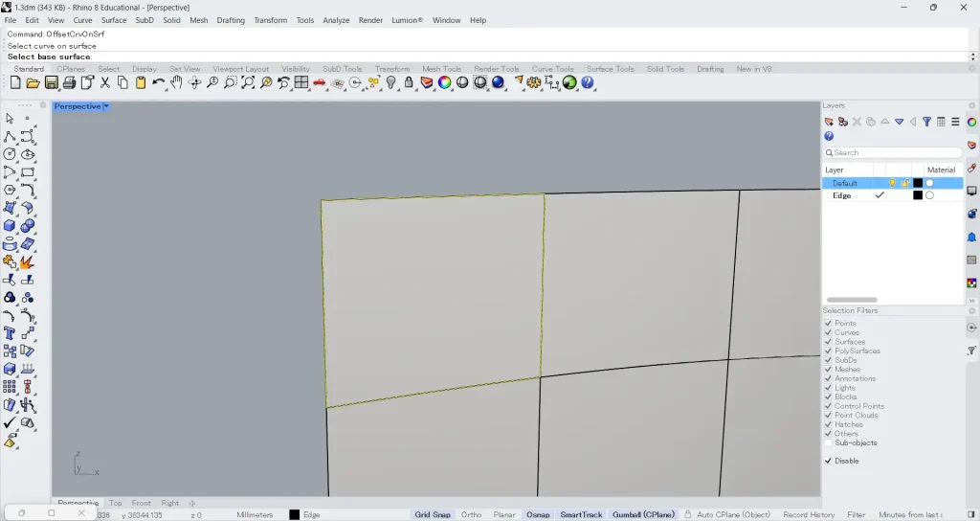Click the padlock Lock icon
The image size is (980, 521).
coord(409,82)
